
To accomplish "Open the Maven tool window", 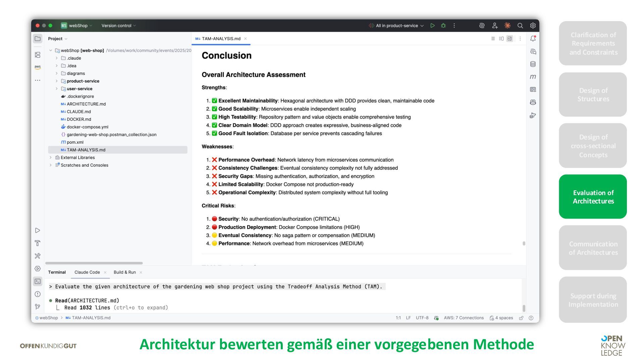I will point(533,77).
